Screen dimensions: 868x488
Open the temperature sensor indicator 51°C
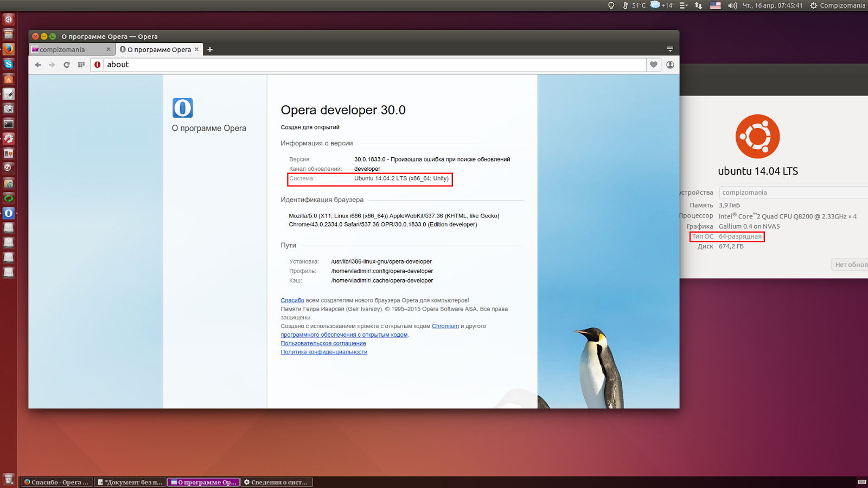pyautogui.click(x=634, y=5)
